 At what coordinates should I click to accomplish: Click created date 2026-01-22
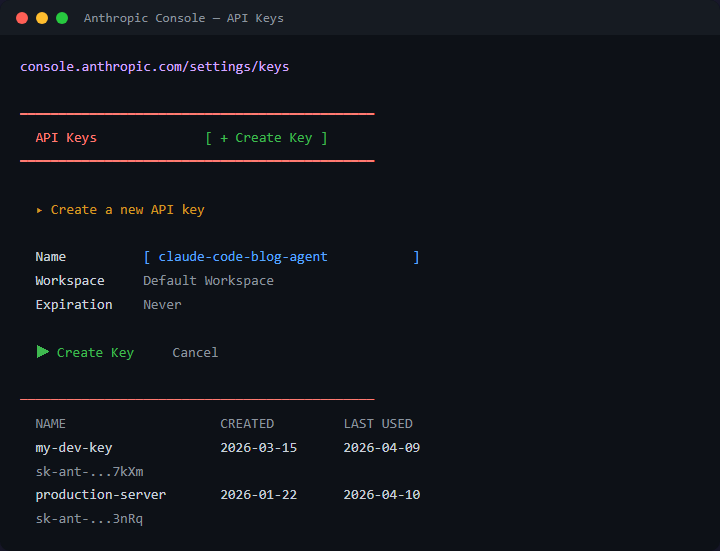point(259,495)
